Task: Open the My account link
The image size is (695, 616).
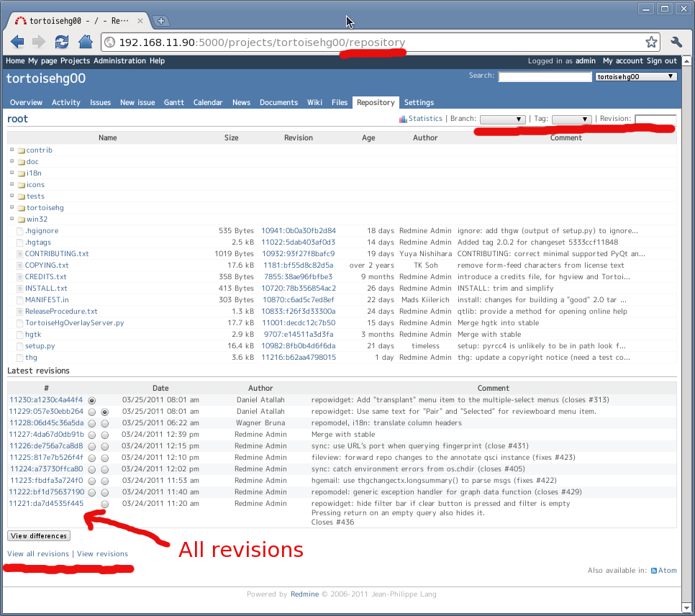Action: pyautogui.click(x=623, y=60)
